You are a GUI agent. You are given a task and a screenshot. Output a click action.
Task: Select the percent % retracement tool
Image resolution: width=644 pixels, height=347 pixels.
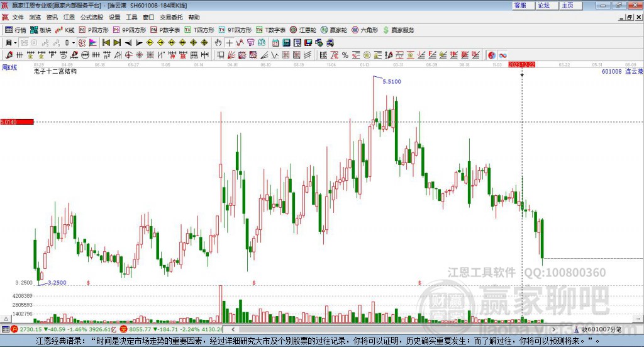click(x=345, y=55)
